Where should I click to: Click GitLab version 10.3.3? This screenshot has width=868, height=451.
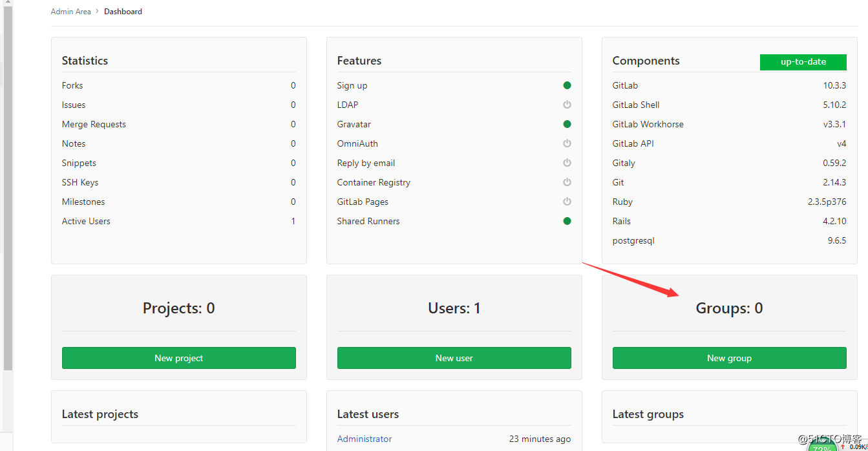(x=834, y=85)
